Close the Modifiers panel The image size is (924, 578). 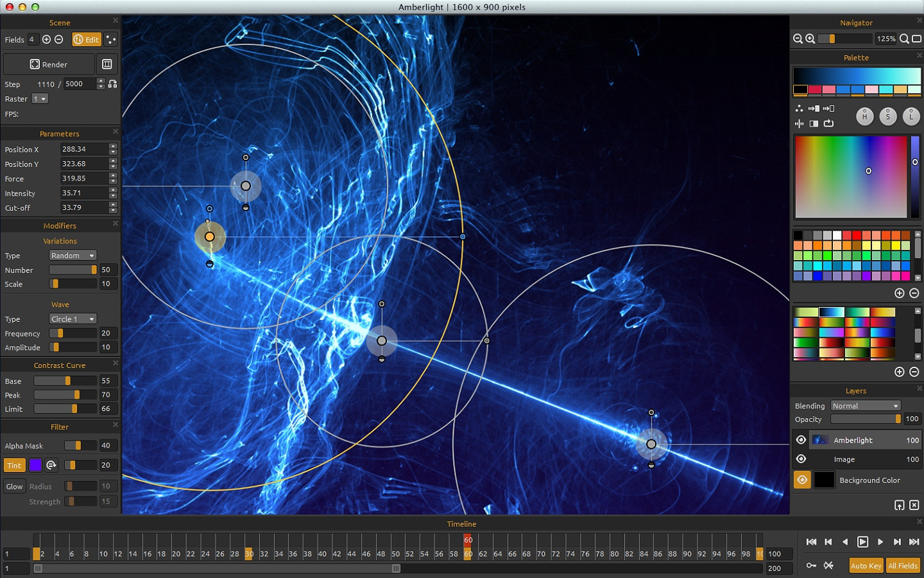point(116,223)
